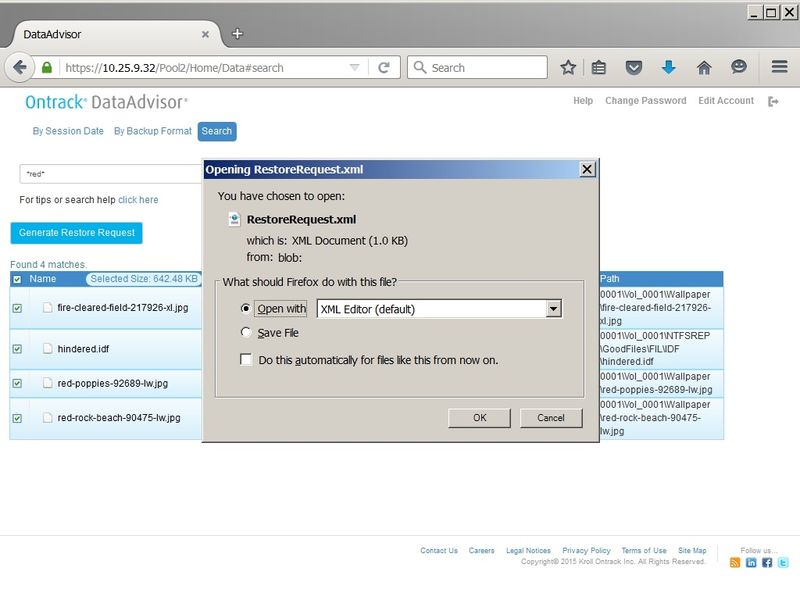Screen dimensions: 800x600
Task: Click the Pocket save icon
Action: pos(634,68)
